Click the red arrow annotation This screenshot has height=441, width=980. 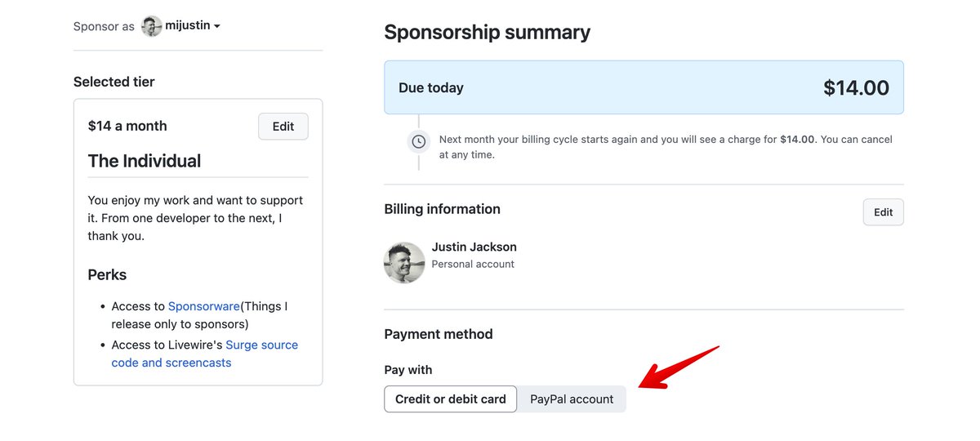tap(678, 367)
